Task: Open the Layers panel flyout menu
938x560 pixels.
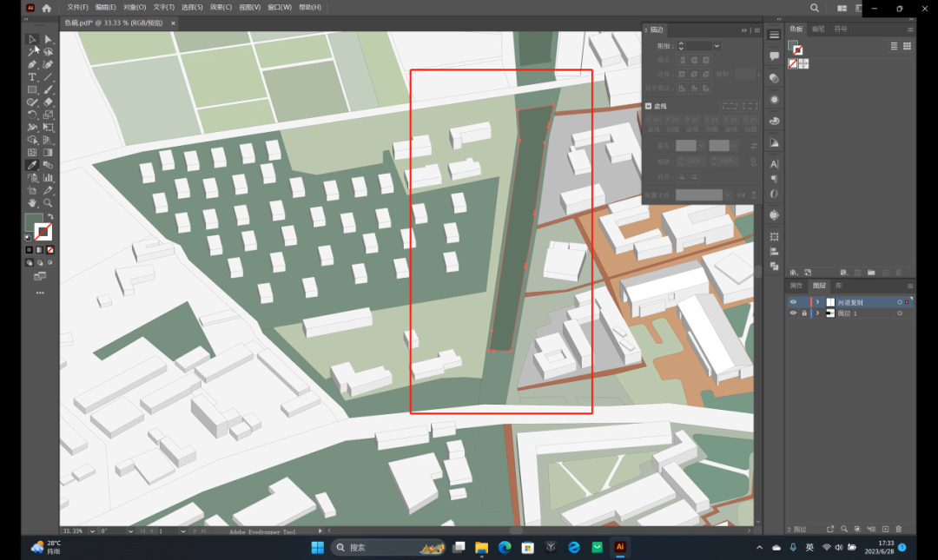Action: coord(910,286)
